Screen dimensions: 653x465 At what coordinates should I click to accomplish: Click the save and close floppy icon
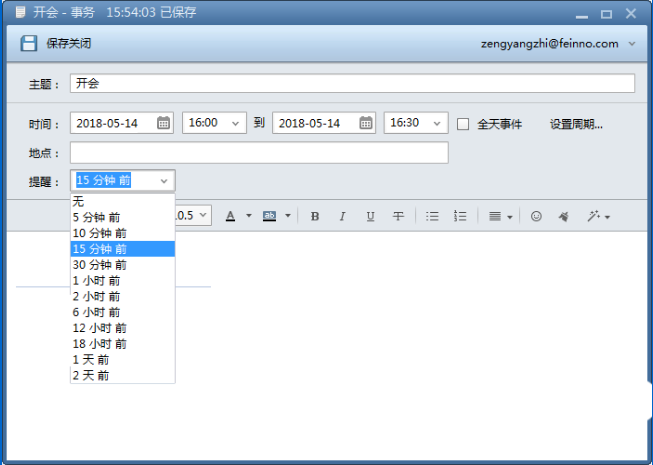(x=28, y=43)
